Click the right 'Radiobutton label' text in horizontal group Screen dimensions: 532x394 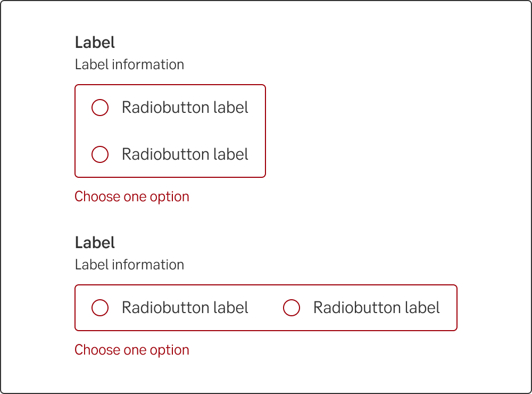coord(376,308)
